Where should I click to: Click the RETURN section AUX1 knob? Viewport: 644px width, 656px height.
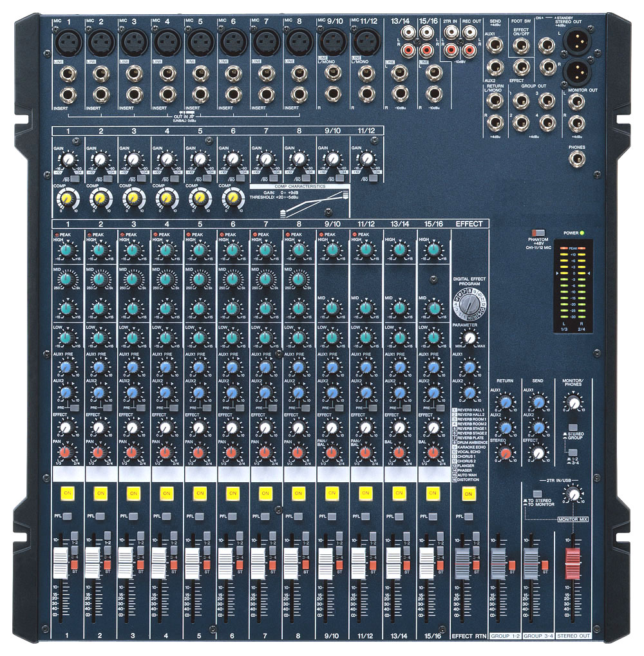506,402
